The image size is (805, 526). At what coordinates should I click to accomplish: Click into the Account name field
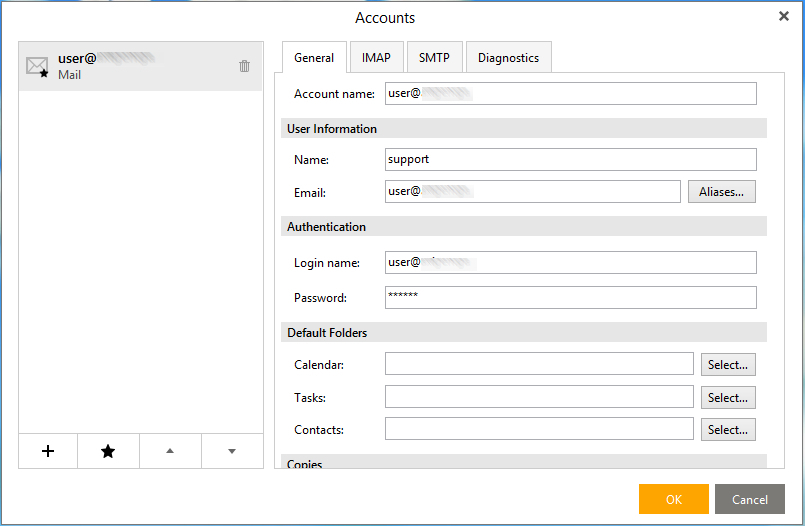point(570,94)
